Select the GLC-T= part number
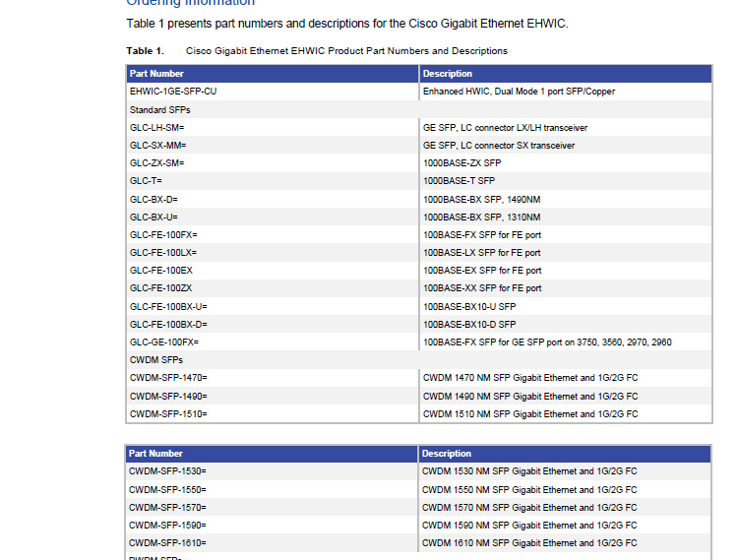 coord(147,181)
